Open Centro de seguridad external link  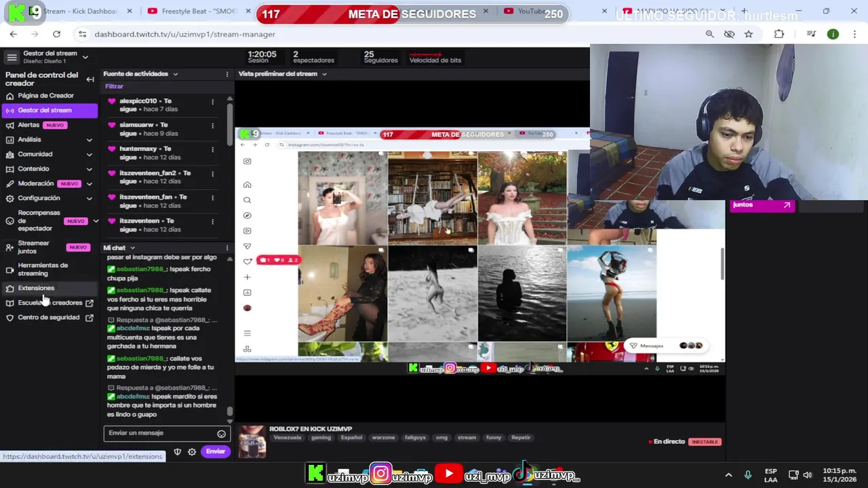(x=49, y=317)
